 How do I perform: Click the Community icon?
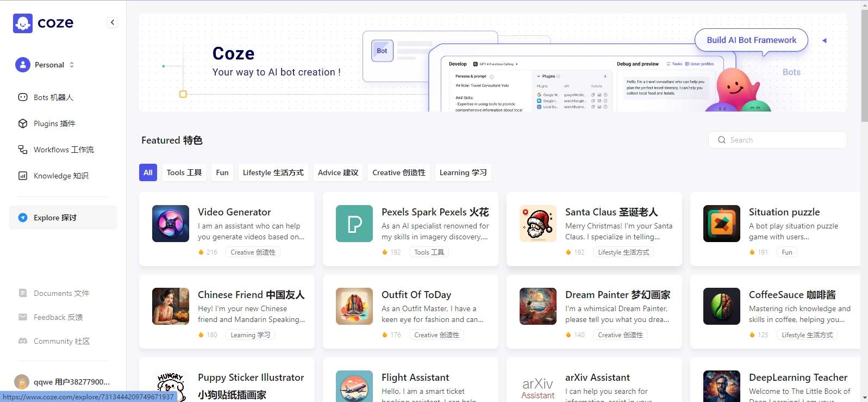point(23,341)
